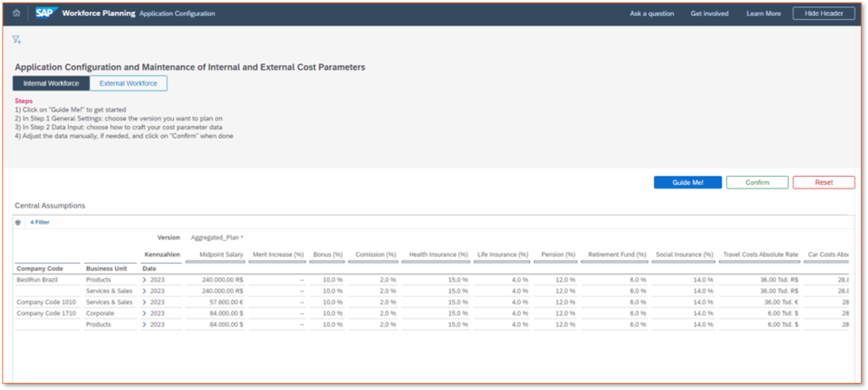Click the 36,00 Tsd. € travel cost cell
Screen dimensions: 868x390
pyautogui.click(x=781, y=302)
